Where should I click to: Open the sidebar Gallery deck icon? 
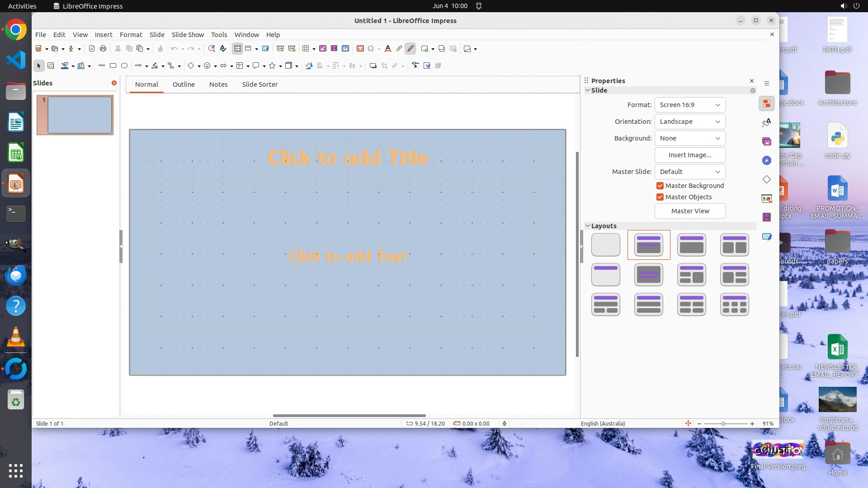pyautogui.click(x=767, y=141)
